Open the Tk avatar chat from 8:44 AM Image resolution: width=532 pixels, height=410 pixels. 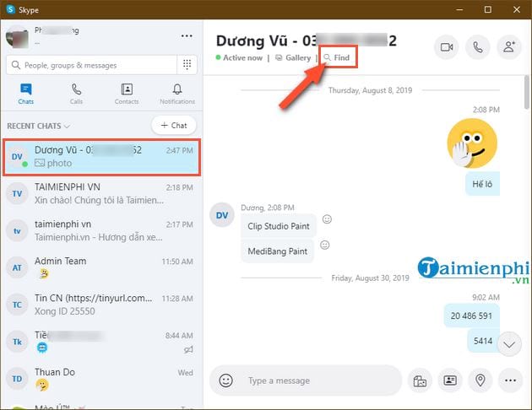[101, 342]
